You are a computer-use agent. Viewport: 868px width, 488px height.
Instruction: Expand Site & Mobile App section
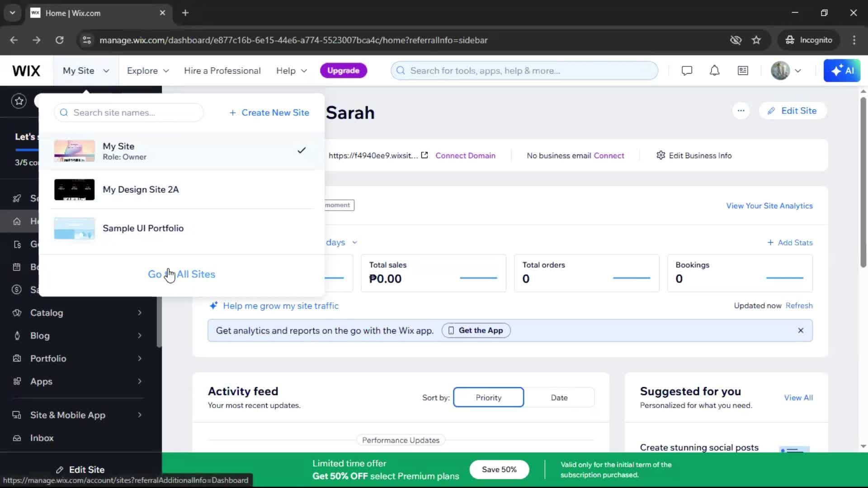click(x=140, y=415)
